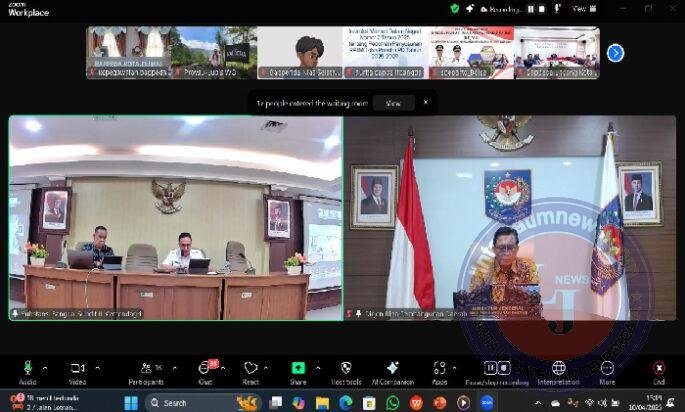Viewport: 685px width, 412px height.
Task: Launch the AI Companion
Action: click(393, 368)
